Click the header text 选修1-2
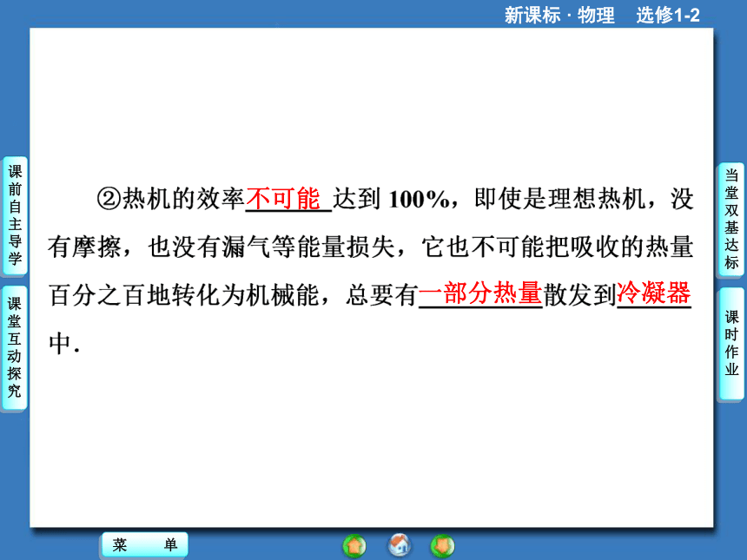This screenshot has width=747, height=560. click(668, 16)
